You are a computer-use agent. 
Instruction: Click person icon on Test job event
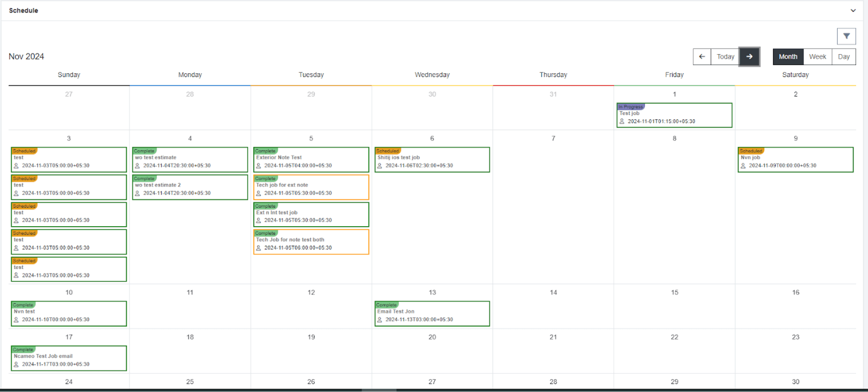tap(622, 122)
